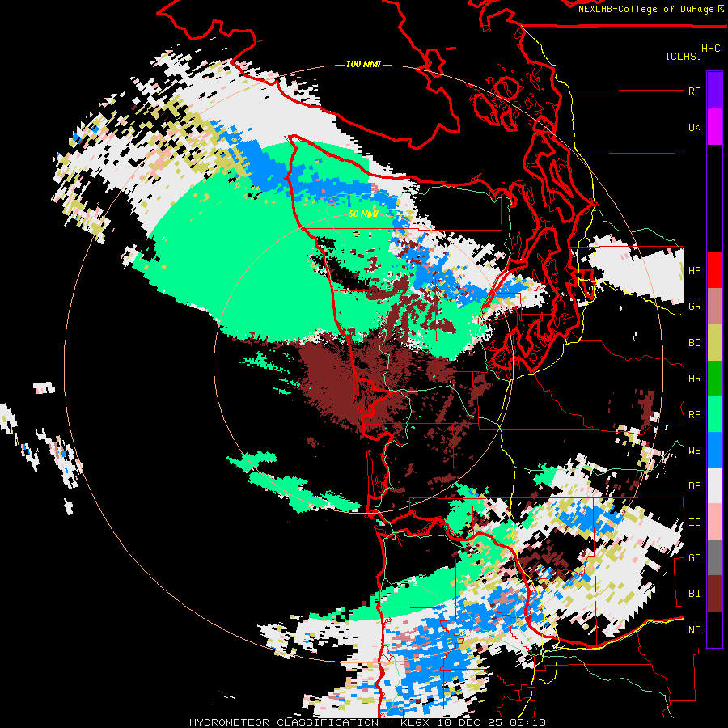Click the 'IC' legend label
The height and width of the screenshot is (728, 728).
[694, 523]
